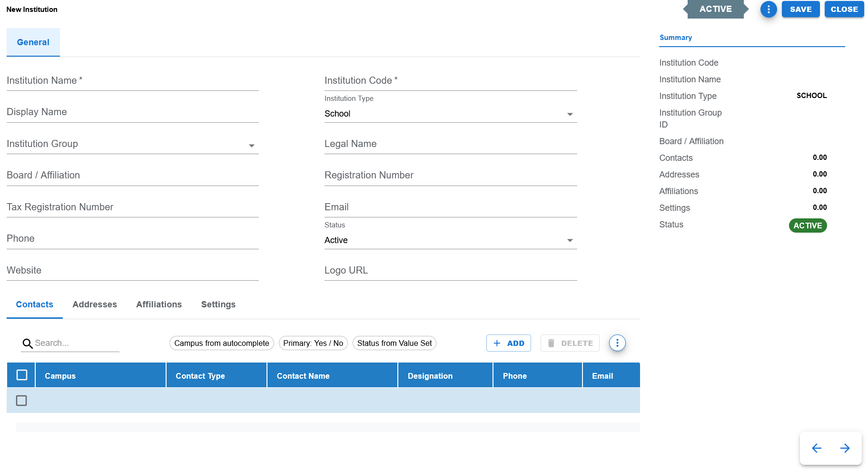Screen dimensions: 868x471
Task: Tick the select-all checkbox in table header
Action: click(x=22, y=375)
